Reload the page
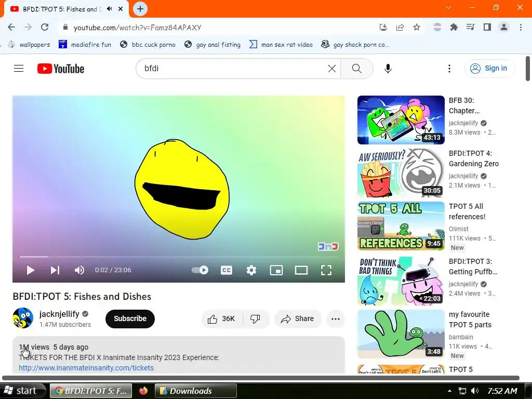Image resolution: width=532 pixels, height=399 pixels. coord(45,27)
